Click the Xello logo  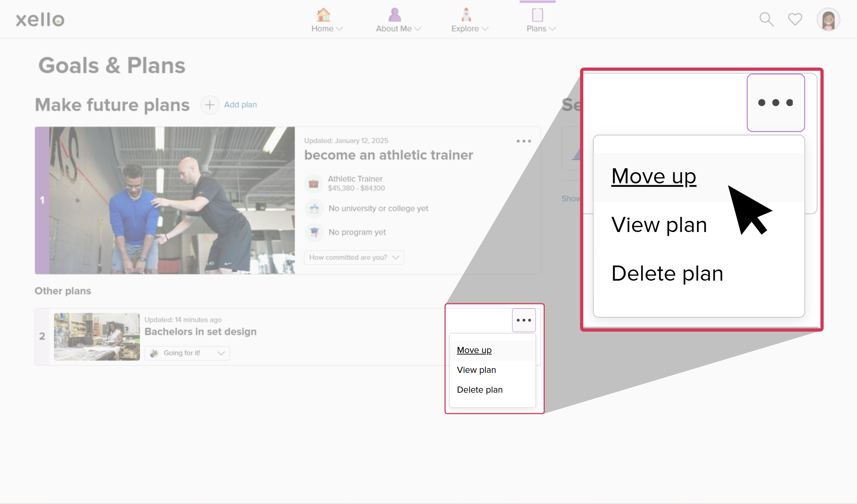(x=40, y=19)
